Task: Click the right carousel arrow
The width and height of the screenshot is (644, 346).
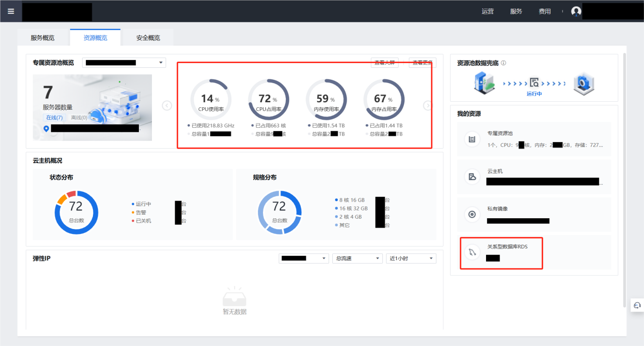Action: pos(427,105)
